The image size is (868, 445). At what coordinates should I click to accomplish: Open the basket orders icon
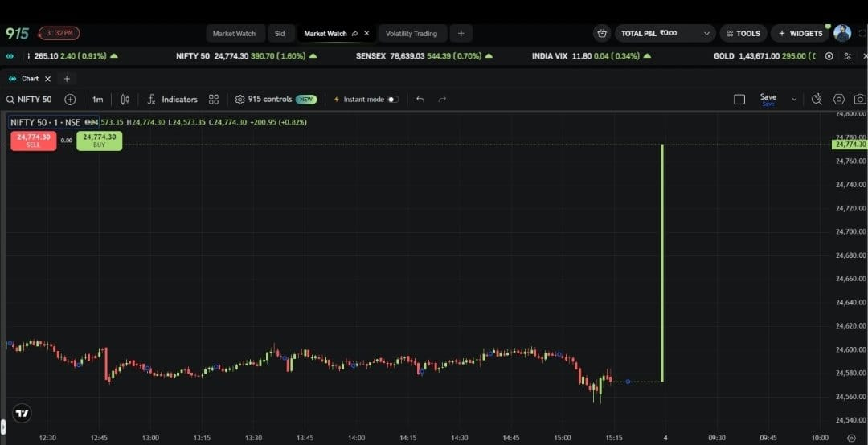(602, 33)
